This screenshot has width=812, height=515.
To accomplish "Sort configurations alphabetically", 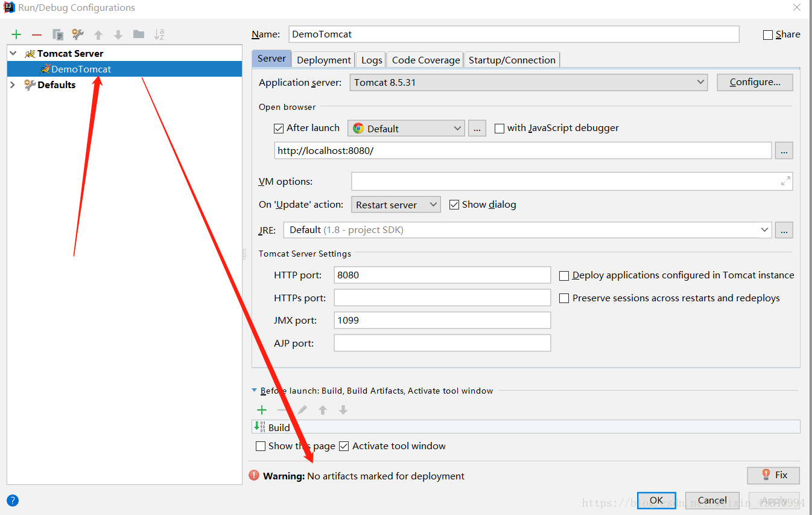I will (x=159, y=35).
